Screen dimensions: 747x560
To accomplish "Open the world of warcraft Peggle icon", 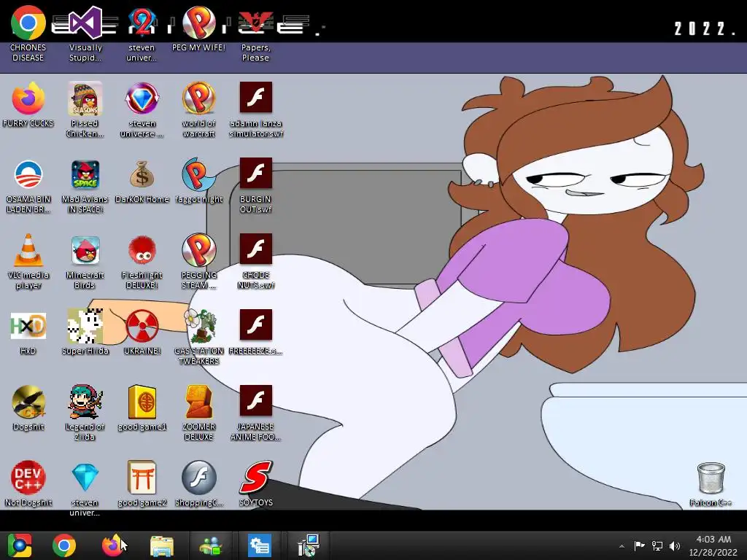I will click(x=199, y=98).
